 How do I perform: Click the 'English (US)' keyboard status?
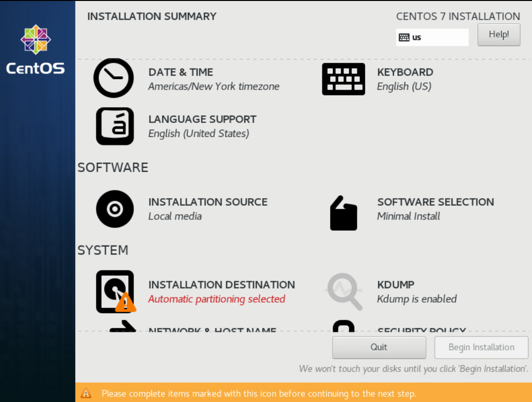pyautogui.click(x=404, y=86)
